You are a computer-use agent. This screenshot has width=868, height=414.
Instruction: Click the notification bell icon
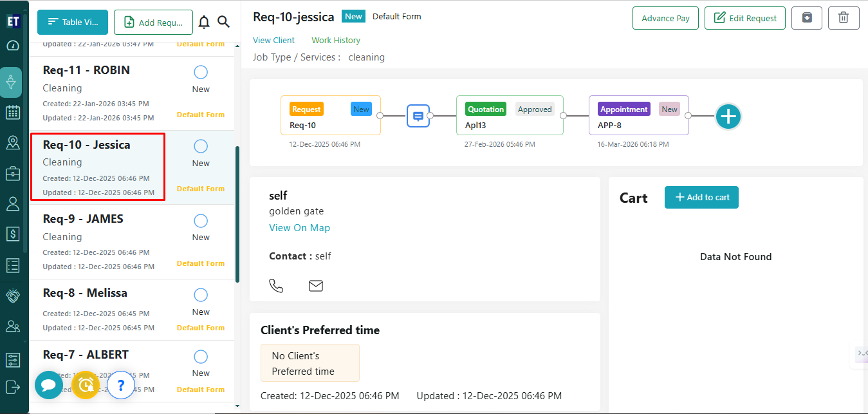point(204,22)
